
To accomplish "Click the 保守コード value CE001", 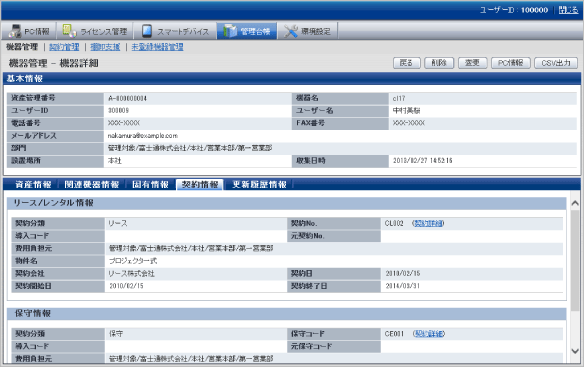I will coord(394,333).
